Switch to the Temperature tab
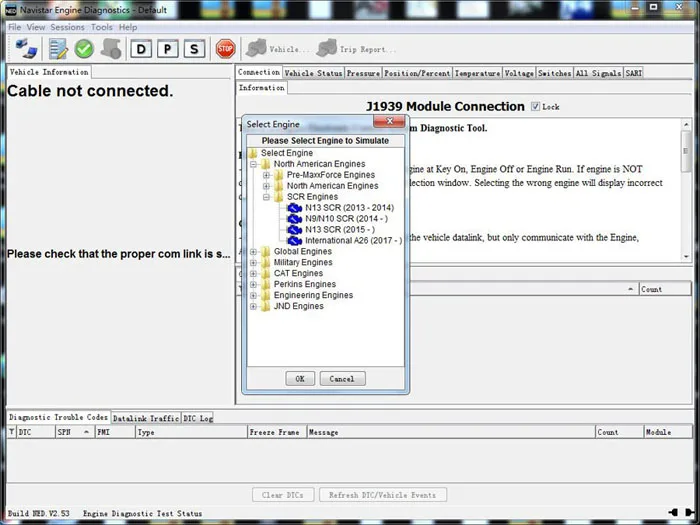 pos(477,73)
